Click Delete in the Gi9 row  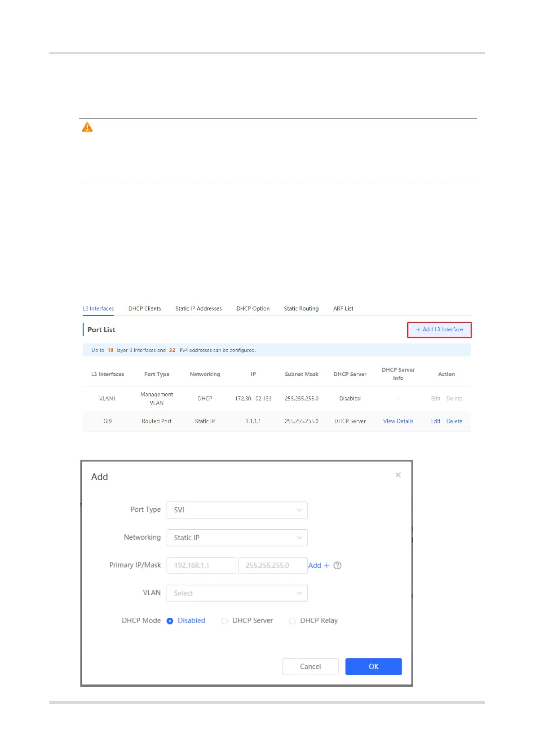pos(454,421)
